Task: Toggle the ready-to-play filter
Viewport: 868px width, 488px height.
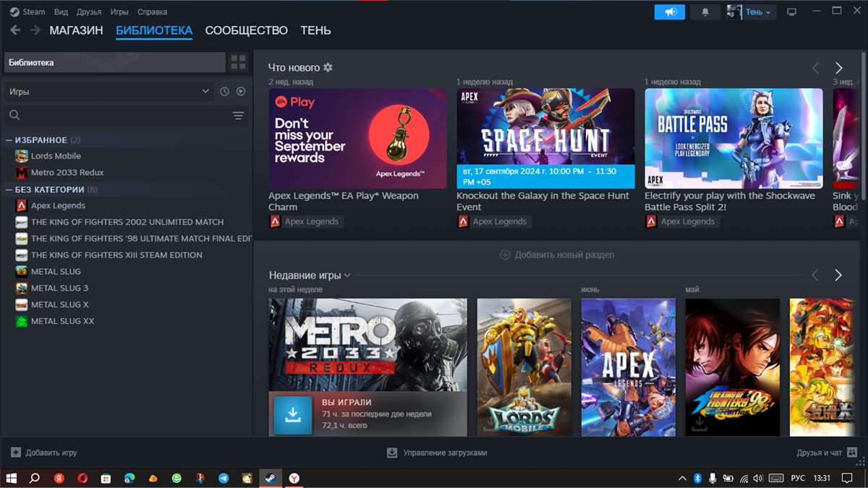Action: [x=240, y=91]
